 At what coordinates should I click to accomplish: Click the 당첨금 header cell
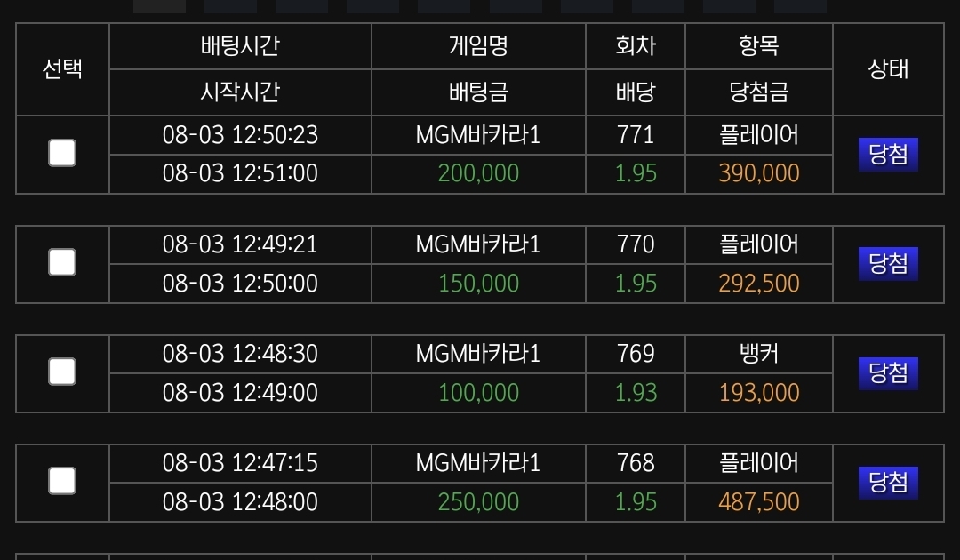(x=758, y=92)
